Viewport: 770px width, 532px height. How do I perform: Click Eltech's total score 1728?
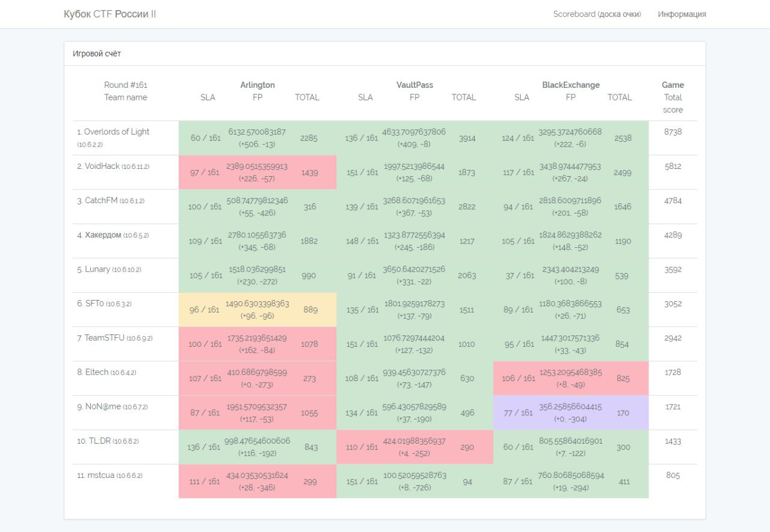coord(673,372)
